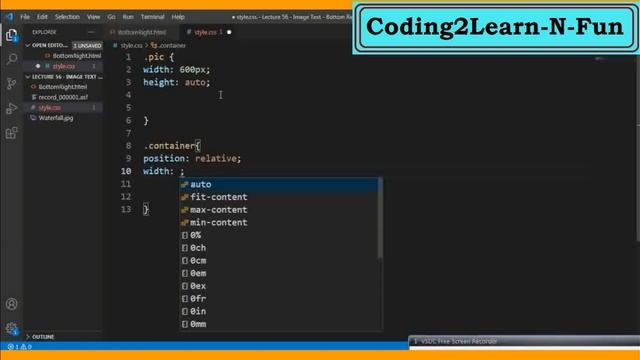Open the Go menu
This screenshot has height=360, width=640.
click(111, 17)
